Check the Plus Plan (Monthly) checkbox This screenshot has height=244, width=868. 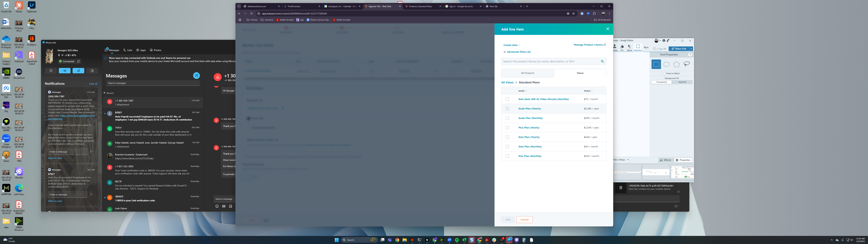507,156
